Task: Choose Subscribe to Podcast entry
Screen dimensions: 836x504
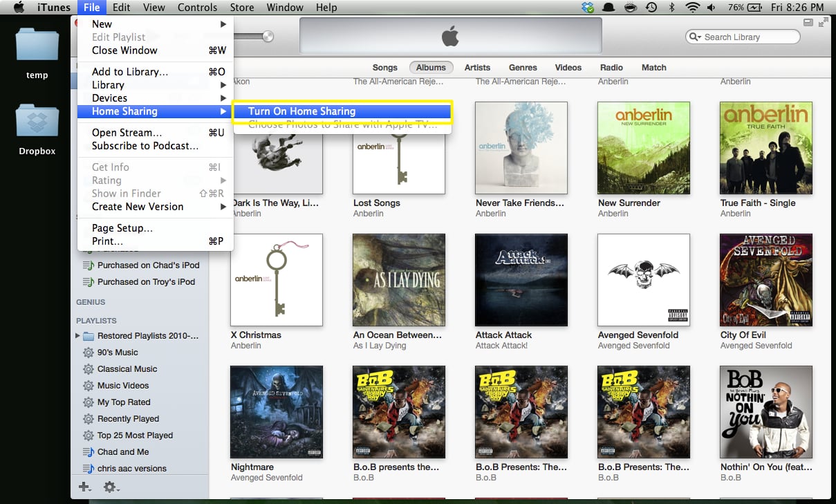Action: [x=156, y=146]
